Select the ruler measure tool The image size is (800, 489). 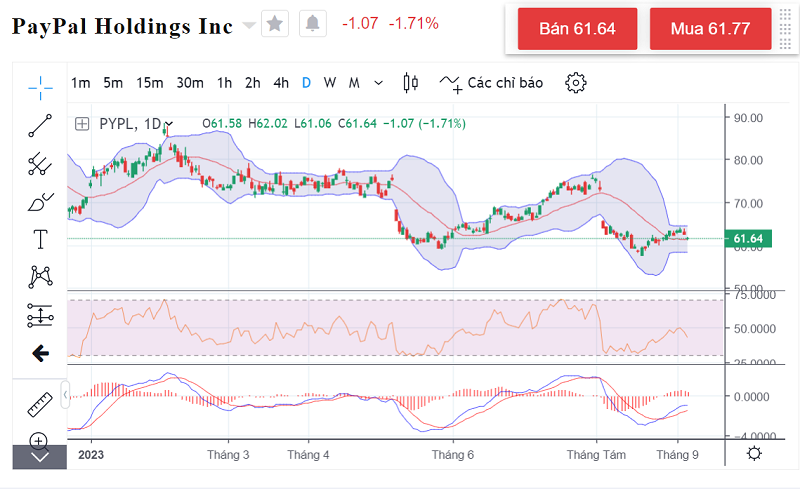[40, 404]
